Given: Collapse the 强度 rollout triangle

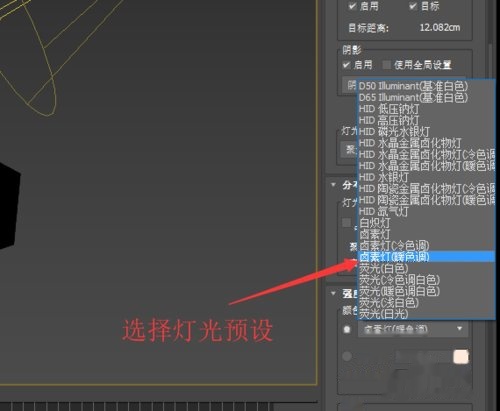Looking at the screenshot, I should point(333,293).
